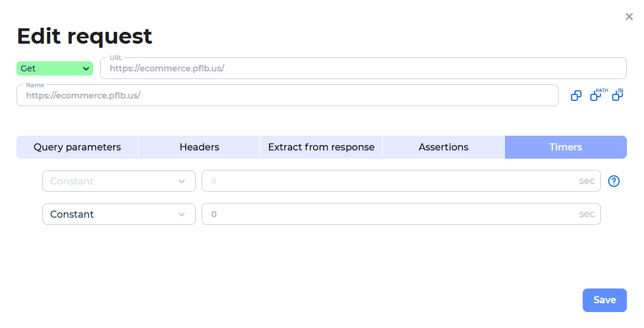Image resolution: width=644 pixels, height=328 pixels.
Task: Open the second Constant timer type dropdown
Action: click(119, 214)
